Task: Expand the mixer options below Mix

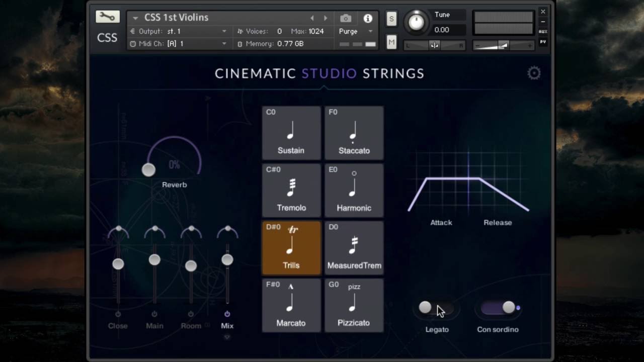Action: click(227, 337)
